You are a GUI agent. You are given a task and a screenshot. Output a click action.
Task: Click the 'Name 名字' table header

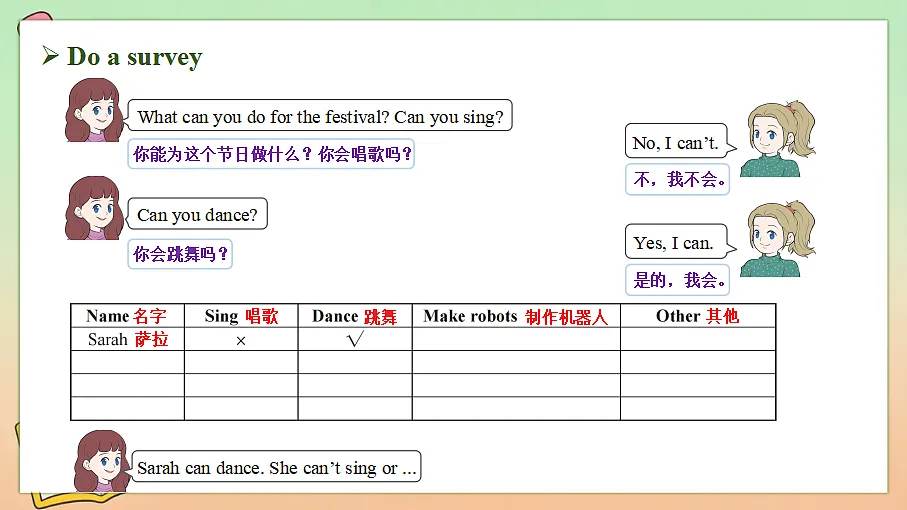pyautogui.click(x=127, y=316)
